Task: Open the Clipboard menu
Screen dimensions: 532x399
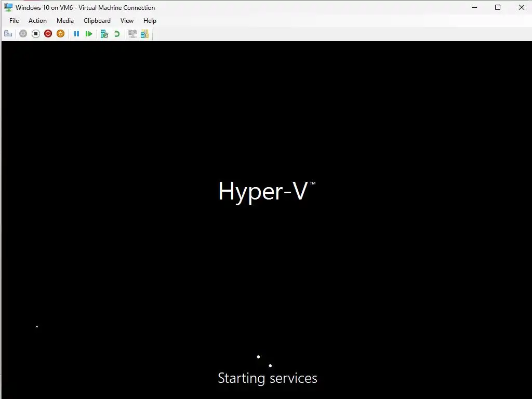Action: pyautogui.click(x=97, y=21)
